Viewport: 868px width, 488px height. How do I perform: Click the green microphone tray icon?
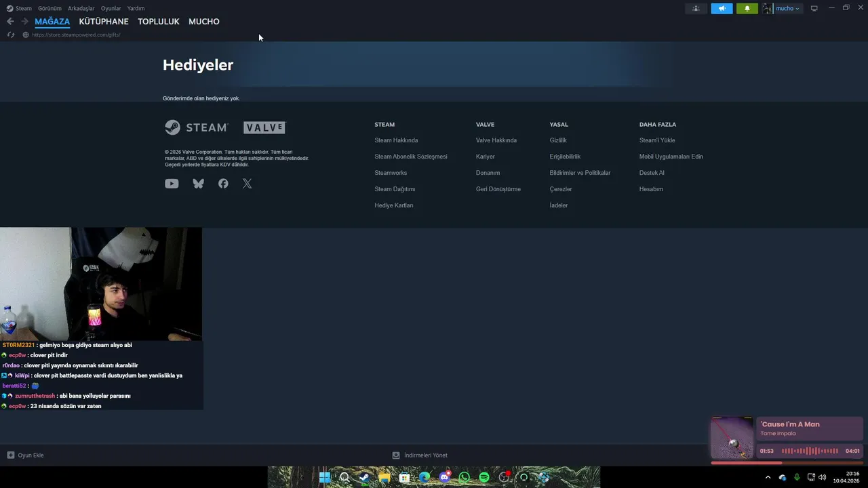click(797, 477)
